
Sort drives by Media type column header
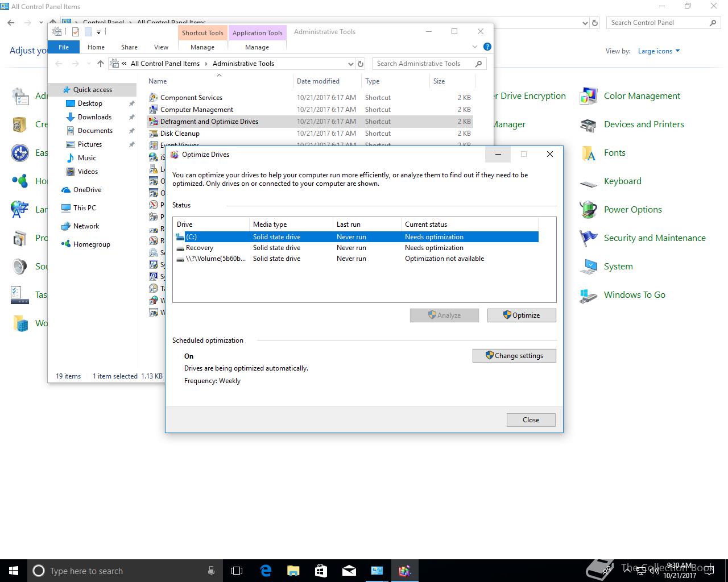pyautogui.click(x=291, y=225)
